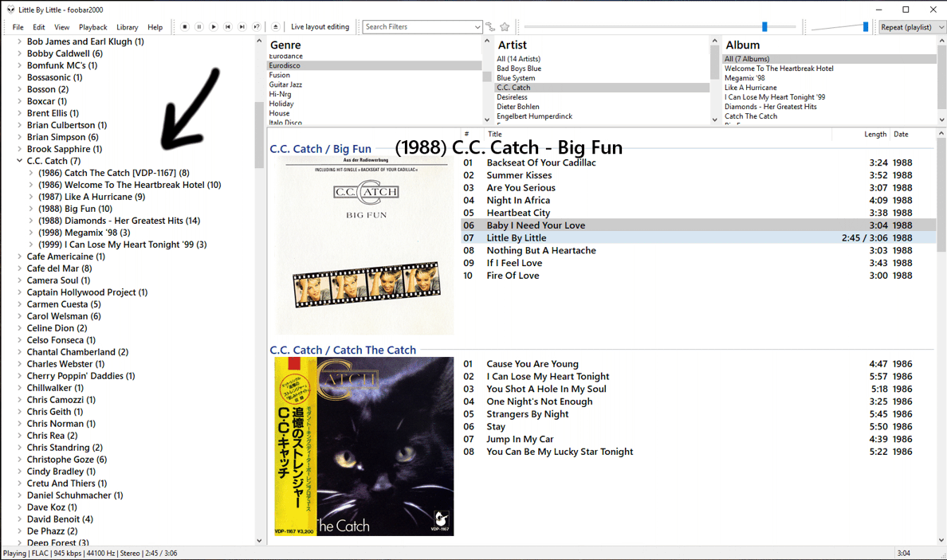Image resolution: width=947 pixels, height=560 pixels.
Task: Click the Catch The Catch album cover
Action: click(364, 447)
